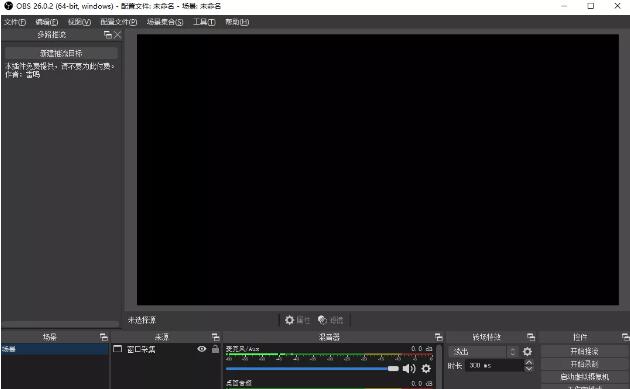Increase transition duration with up arrow

pos(529,362)
